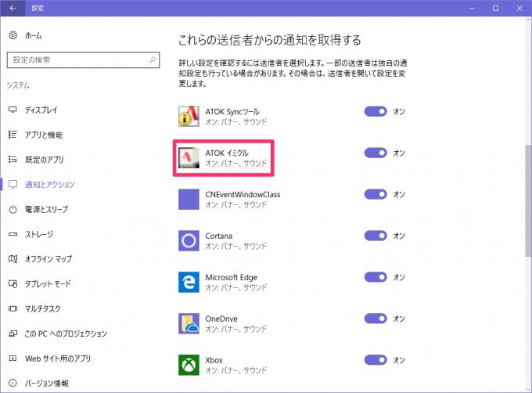Select the 通知とアクション speech bubble icon
The height and width of the screenshot is (393, 532).
point(13,184)
